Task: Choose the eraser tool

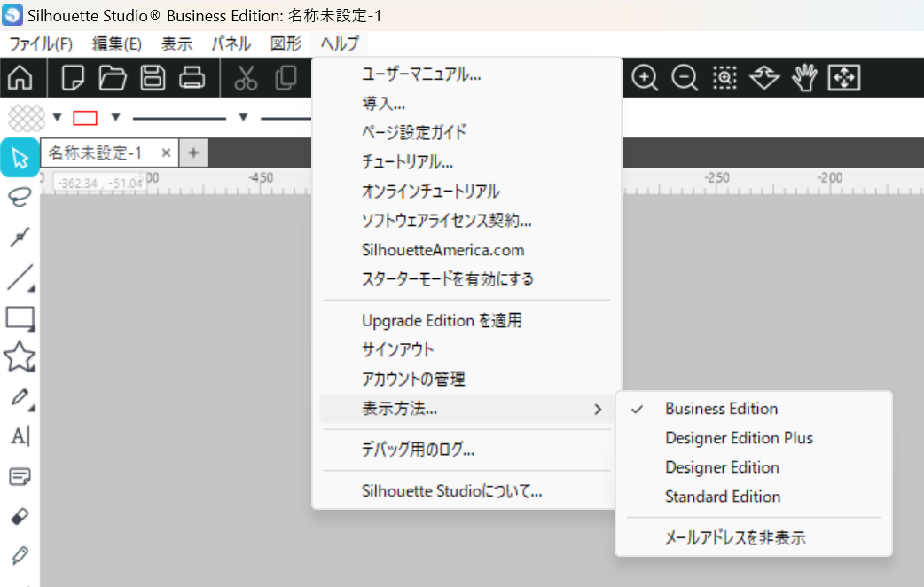Action: click(x=20, y=516)
